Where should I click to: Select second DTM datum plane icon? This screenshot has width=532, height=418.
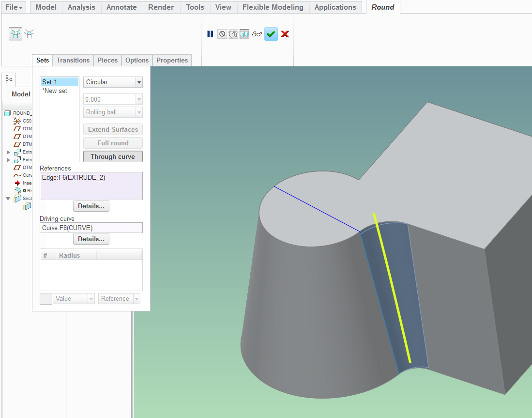pyautogui.click(x=17, y=137)
